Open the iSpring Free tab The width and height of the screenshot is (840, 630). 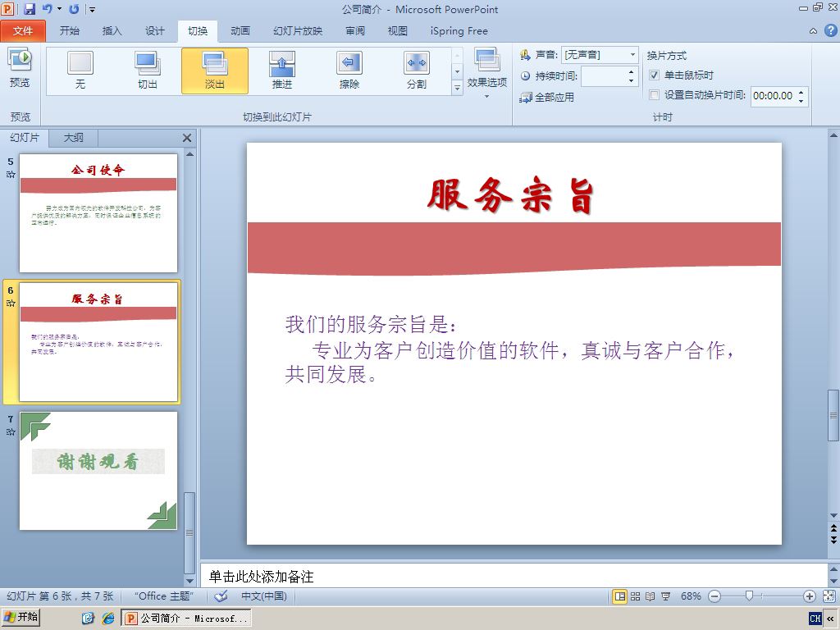[459, 31]
